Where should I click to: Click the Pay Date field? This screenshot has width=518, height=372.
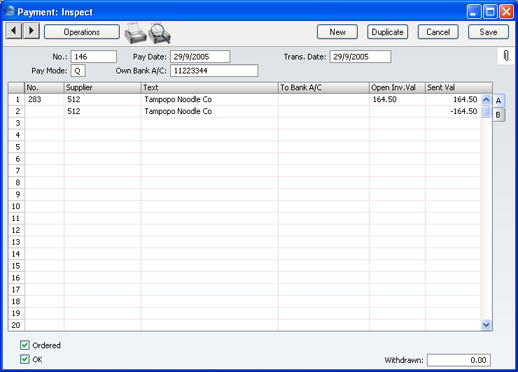point(200,57)
